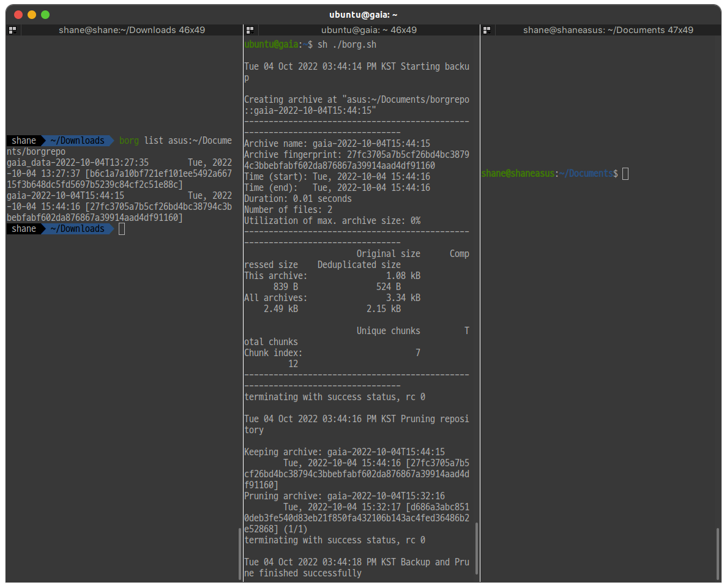Click 'Backup and Pru' final status line
This screenshot has height=588, width=727.
[x=357, y=562]
